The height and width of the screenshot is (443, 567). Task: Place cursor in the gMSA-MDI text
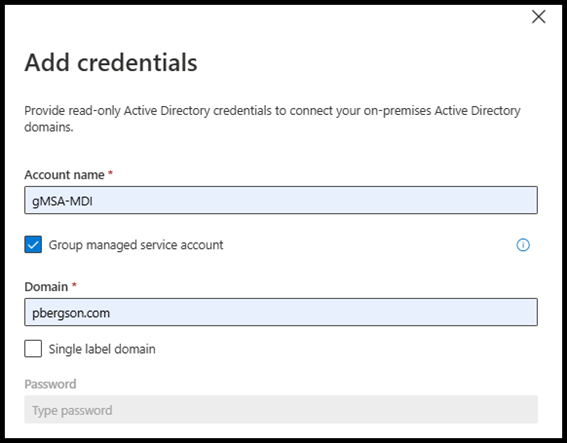[62, 201]
